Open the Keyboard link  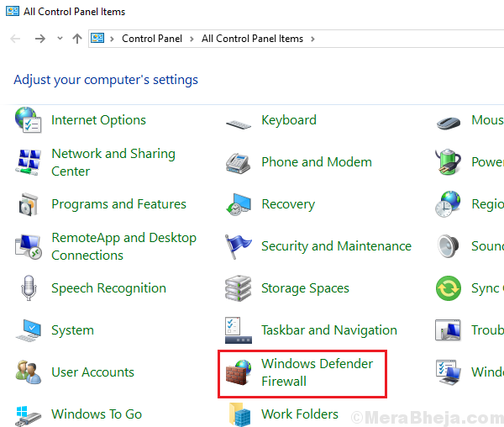pyautogui.click(x=289, y=120)
